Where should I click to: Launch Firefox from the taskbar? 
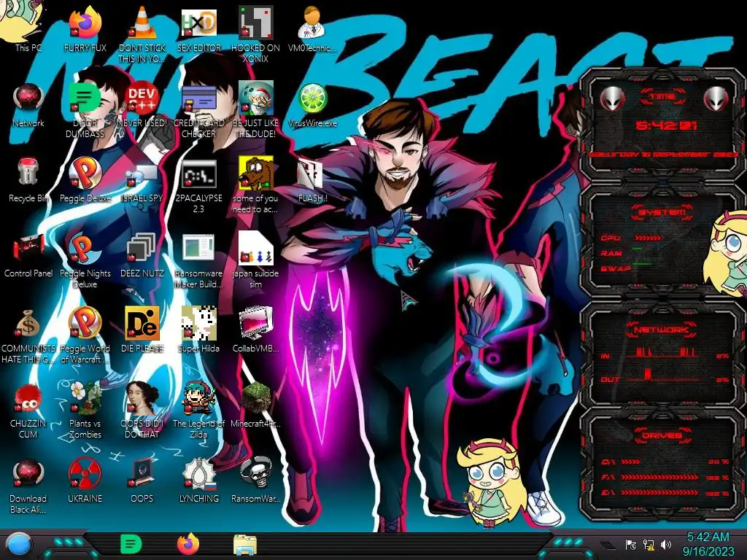pos(188,544)
